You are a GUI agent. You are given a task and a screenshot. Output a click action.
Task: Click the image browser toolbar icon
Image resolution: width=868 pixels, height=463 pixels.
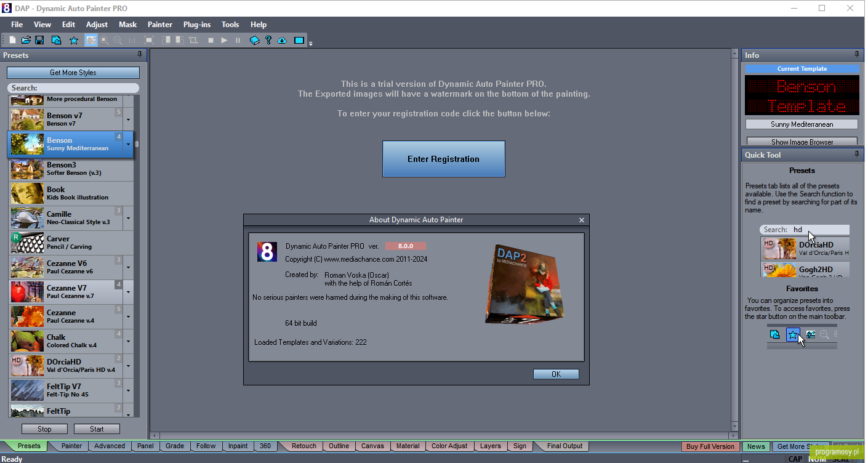pyautogui.click(x=56, y=40)
